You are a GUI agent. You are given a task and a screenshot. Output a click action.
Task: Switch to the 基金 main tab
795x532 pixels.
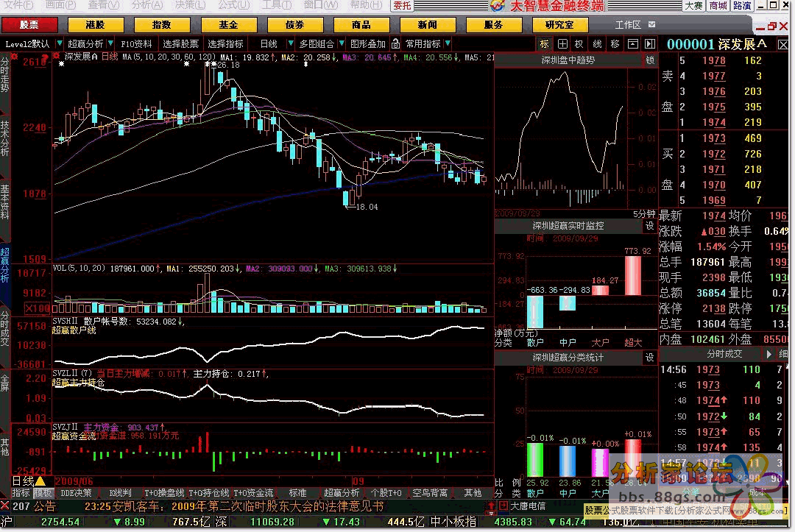tap(228, 24)
